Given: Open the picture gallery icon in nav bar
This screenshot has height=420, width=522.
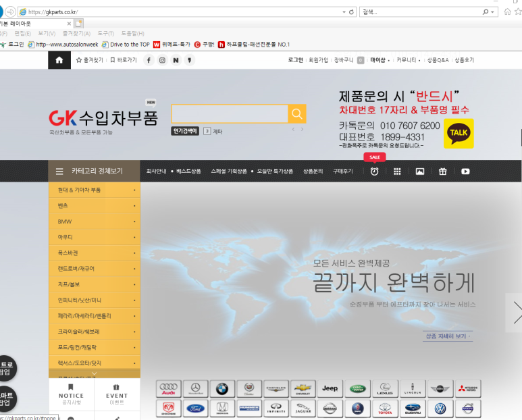Looking at the screenshot, I should point(420,172).
